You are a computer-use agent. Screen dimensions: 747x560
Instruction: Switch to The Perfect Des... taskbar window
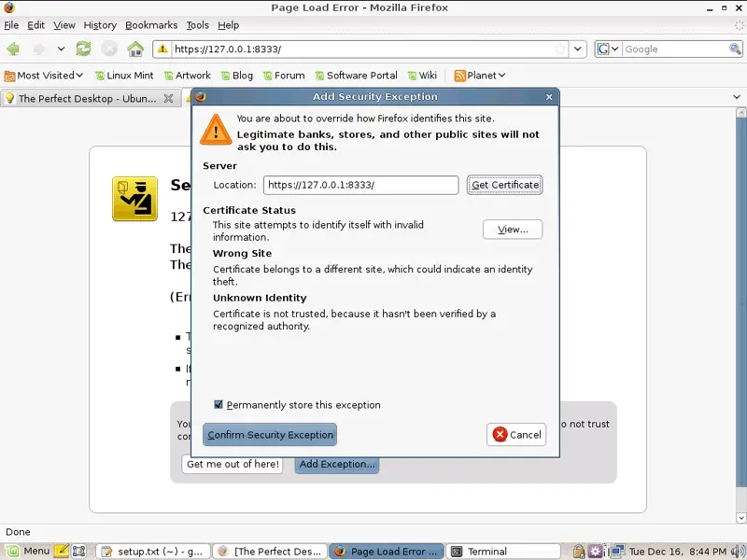270,552
